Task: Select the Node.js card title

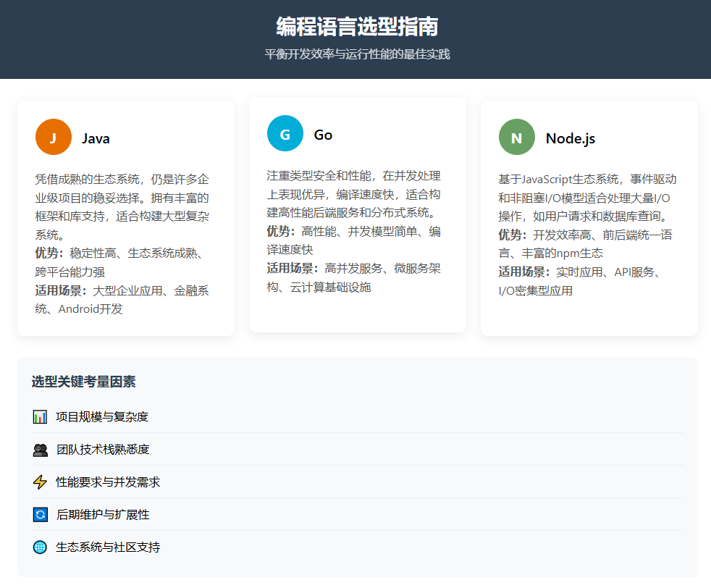Action: point(571,138)
